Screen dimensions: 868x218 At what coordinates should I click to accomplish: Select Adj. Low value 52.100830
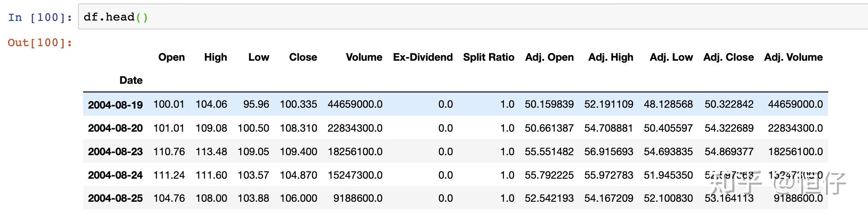pyautogui.click(x=668, y=198)
